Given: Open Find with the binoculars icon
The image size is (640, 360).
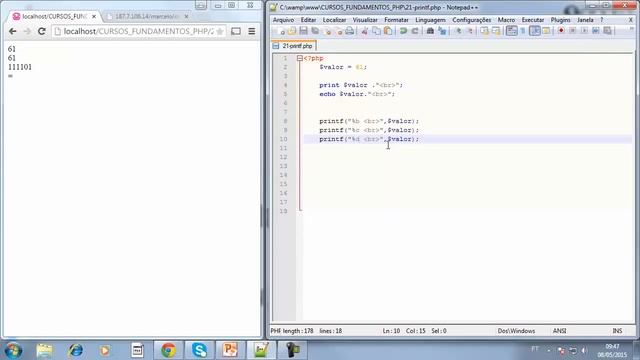Looking at the screenshot, I should tap(430, 31).
